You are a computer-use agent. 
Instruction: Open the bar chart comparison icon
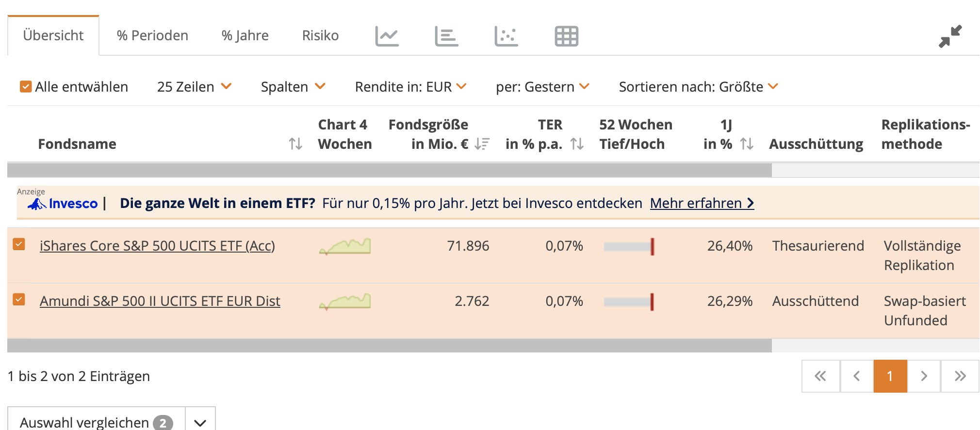[x=446, y=36]
